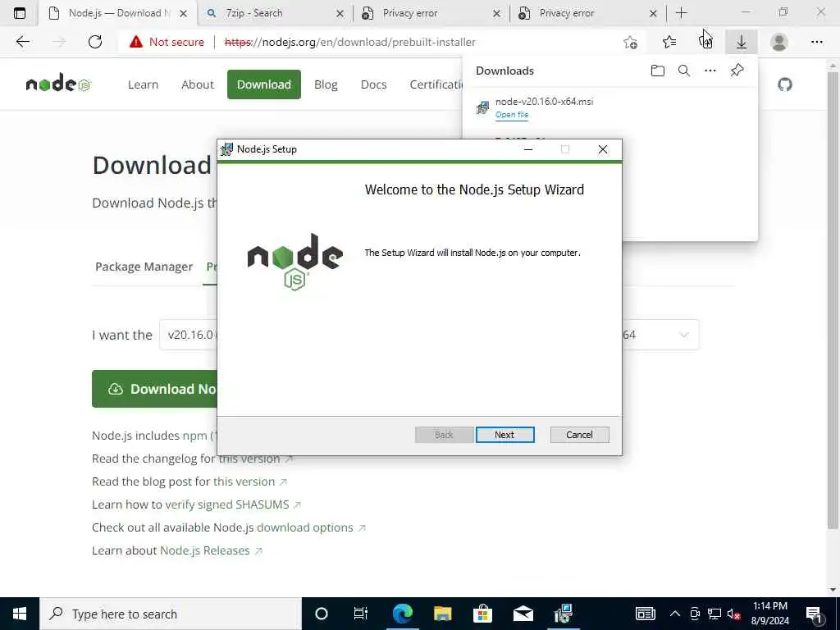Click the installer icon on the taskbar
The width and height of the screenshot is (840, 630).
tap(563, 614)
